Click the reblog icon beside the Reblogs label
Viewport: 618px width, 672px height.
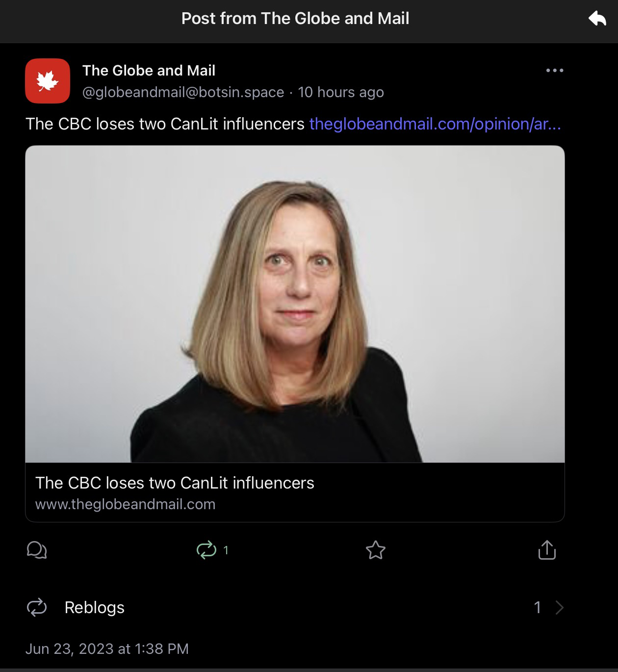pyautogui.click(x=37, y=607)
